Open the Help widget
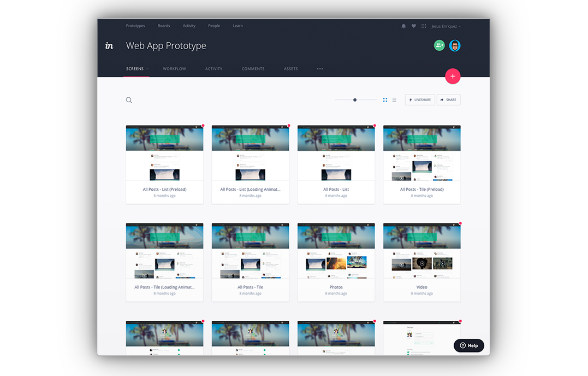588x376 pixels. (469, 345)
